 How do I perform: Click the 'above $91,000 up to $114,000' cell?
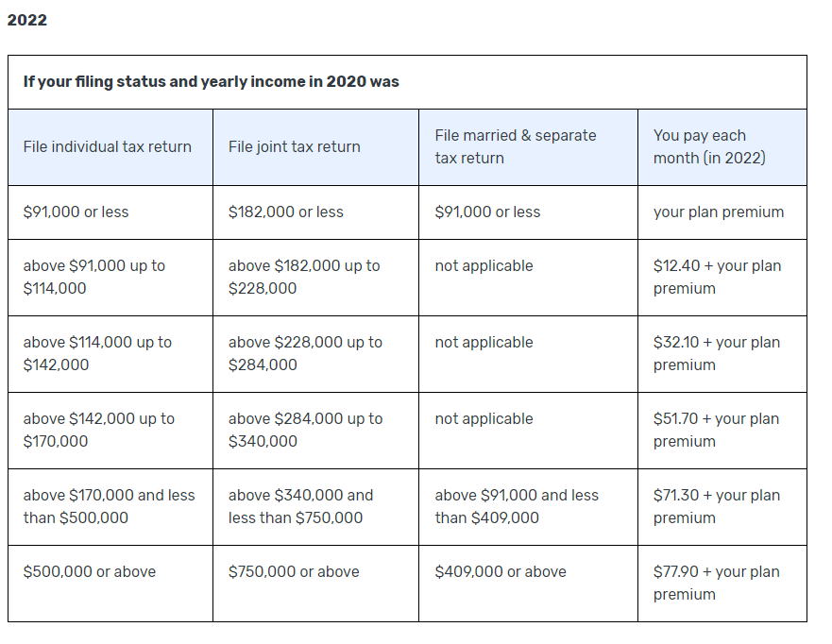coord(94,277)
